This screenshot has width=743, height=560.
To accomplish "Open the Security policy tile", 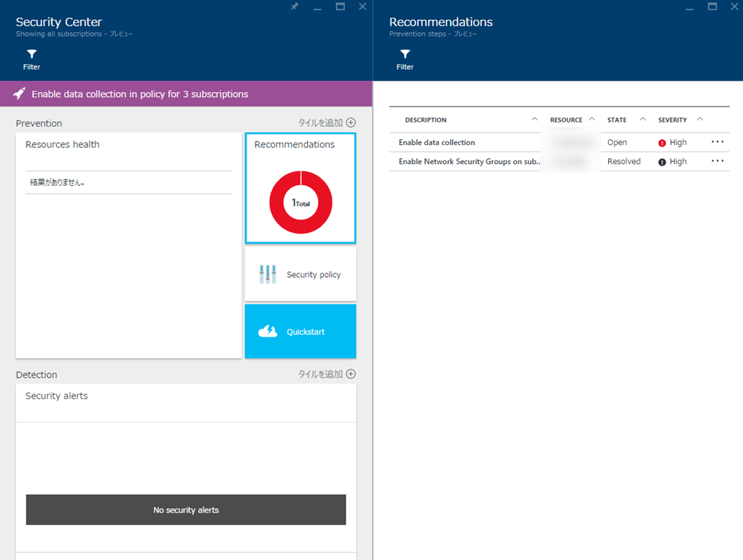I will pos(300,274).
